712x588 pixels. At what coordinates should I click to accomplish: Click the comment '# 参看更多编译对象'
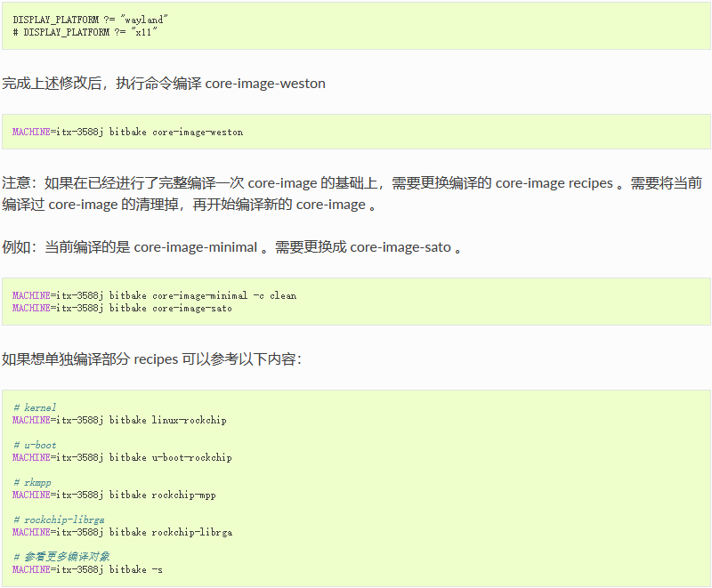click(61, 557)
